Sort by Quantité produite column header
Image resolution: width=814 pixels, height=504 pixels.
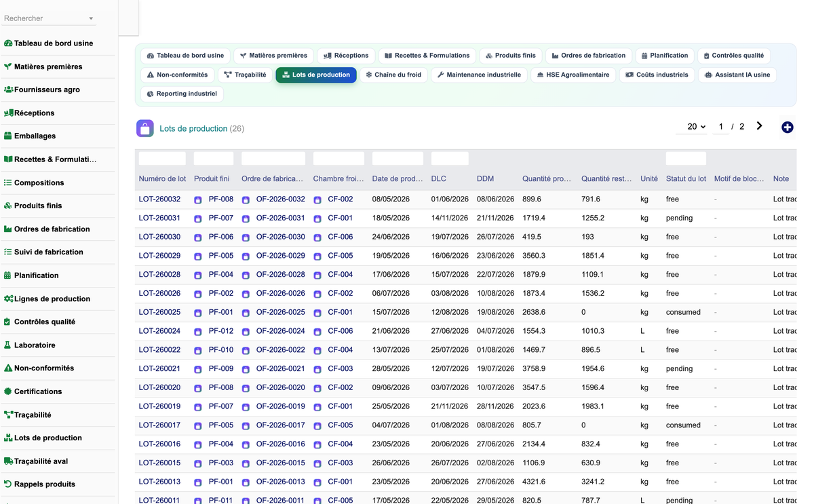tap(547, 179)
